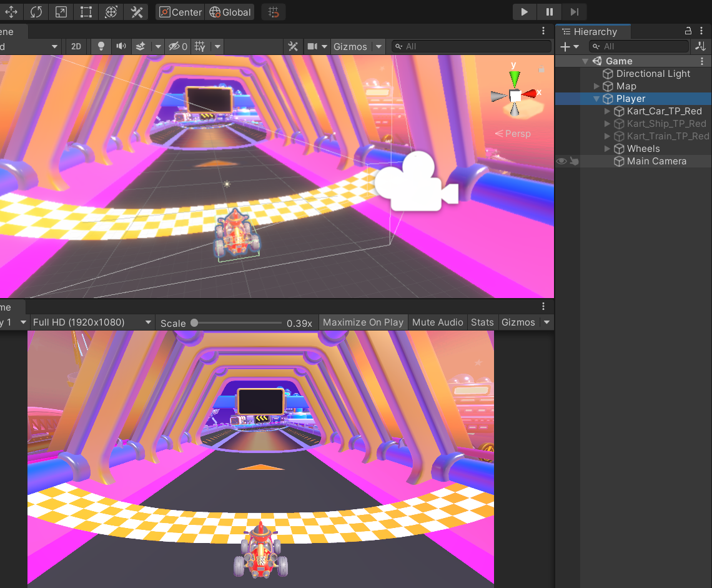
Task: Expand Kart_Train_TP_Red children
Action: click(607, 136)
